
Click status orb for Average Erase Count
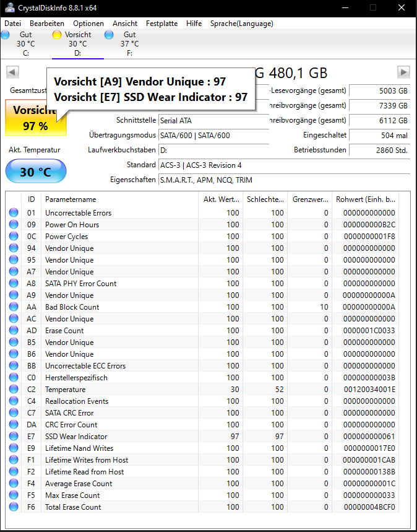pyautogui.click(x=14, y=483)
